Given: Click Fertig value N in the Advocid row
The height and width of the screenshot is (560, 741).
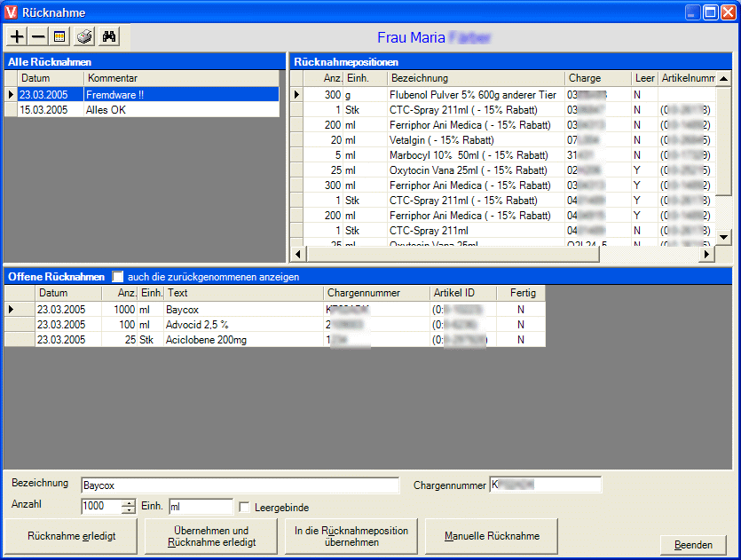Looking at the screenshot, I should (521, 325).
